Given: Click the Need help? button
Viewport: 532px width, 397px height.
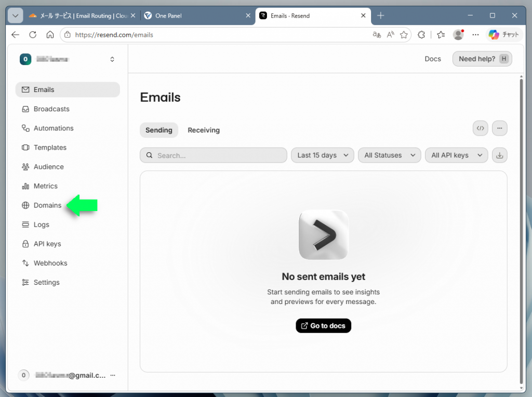Looking at the screenshot, I should point(482,59).
